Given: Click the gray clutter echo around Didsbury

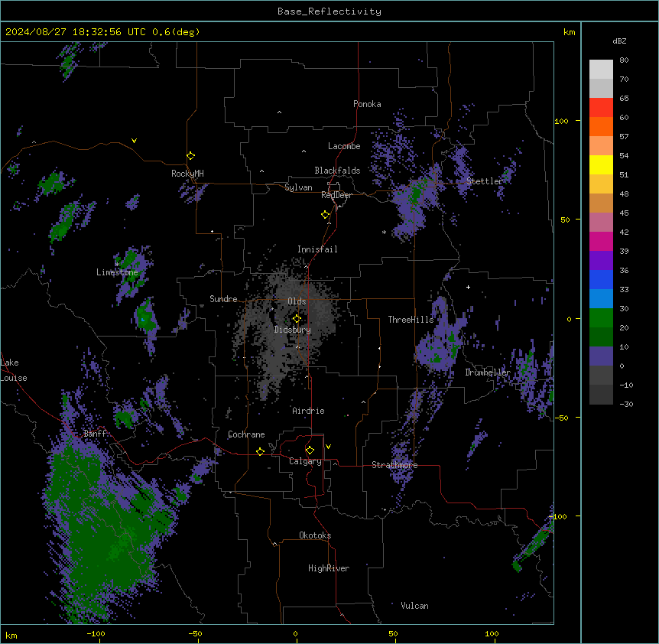Looking at the screenshot, I should pos(290,328).
